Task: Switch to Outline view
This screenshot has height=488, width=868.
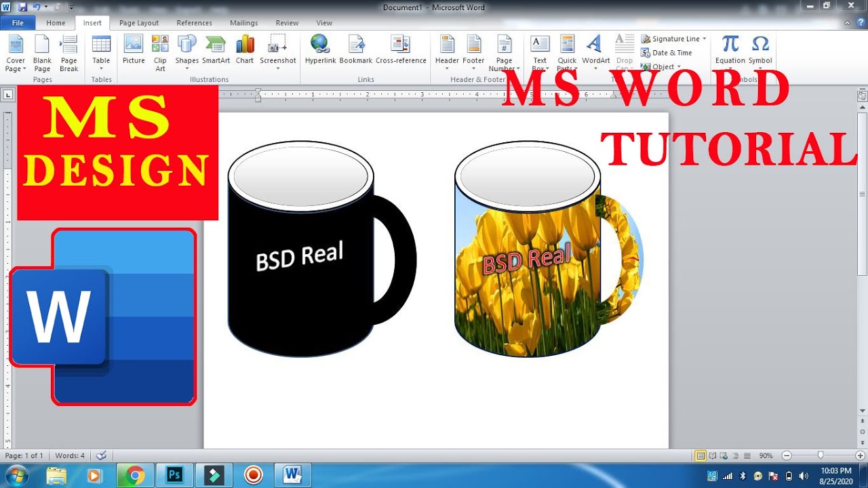Action: coord(736,455)
